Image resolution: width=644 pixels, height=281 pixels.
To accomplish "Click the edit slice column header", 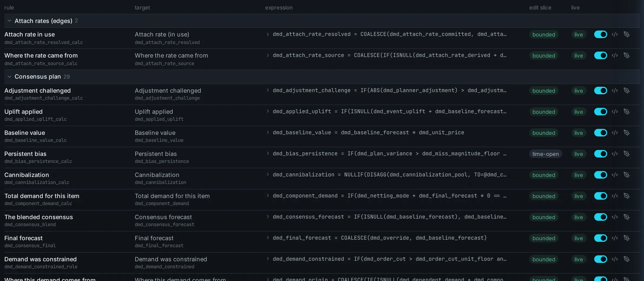I will [540, 8].
